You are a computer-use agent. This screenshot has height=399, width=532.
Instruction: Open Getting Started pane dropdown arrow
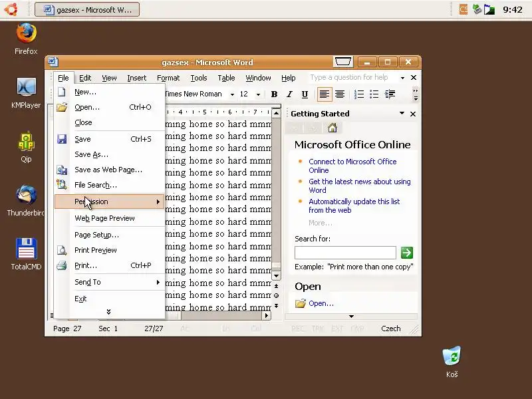[x=402, y=113]
